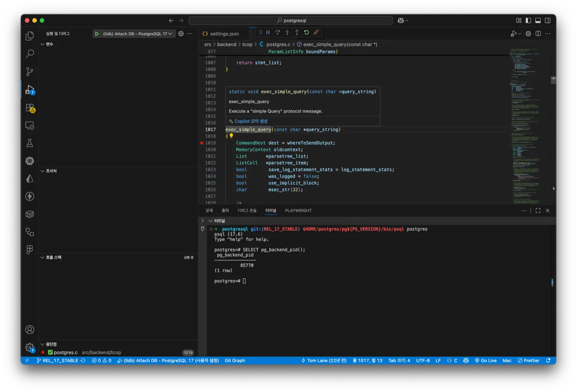This screenshot has height=392, width=577.
Task: Open the customize layout control
Action: [518, 20]
